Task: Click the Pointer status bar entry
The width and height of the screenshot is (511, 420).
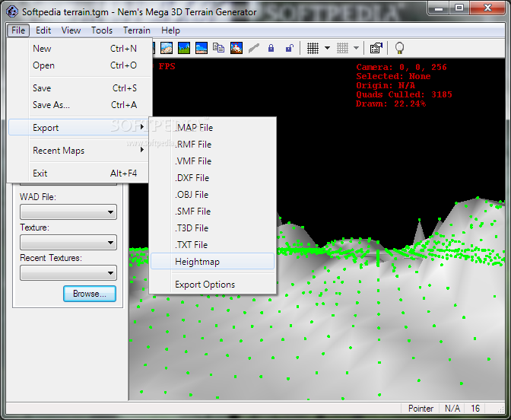Action: (421, 409)
